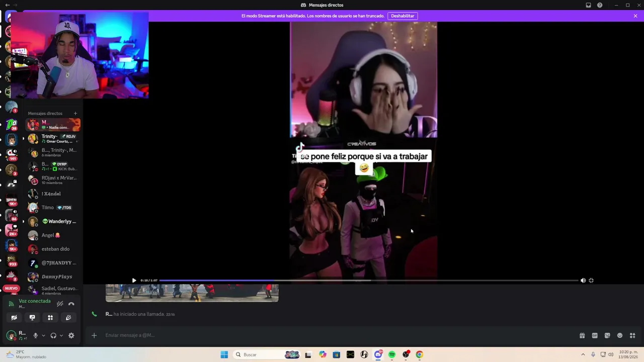Show hidden system tray icons

pos(583,354)
